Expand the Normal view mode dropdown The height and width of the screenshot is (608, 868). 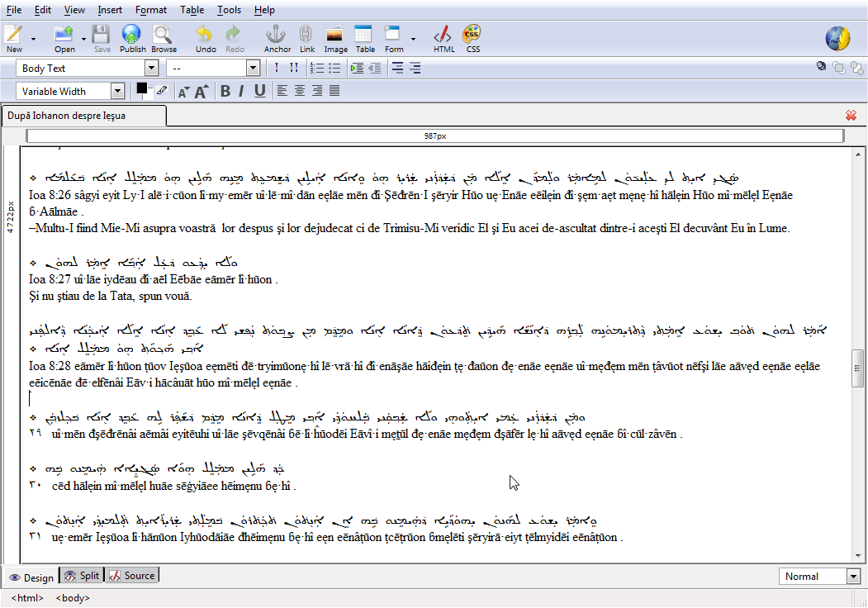click(852, 577)
